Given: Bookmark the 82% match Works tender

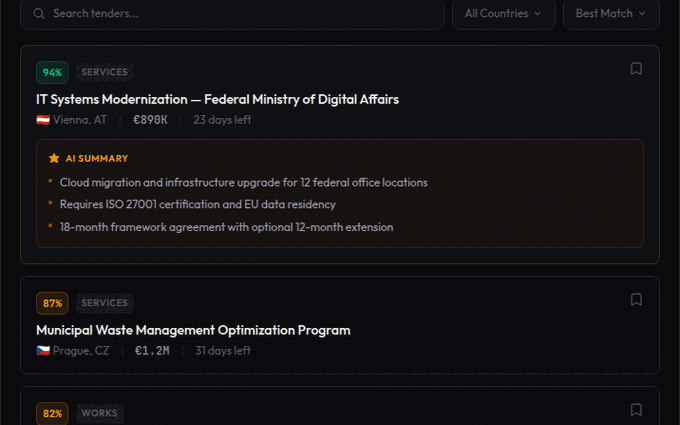Looking at the screenshot, I should [x=636, y=410].
